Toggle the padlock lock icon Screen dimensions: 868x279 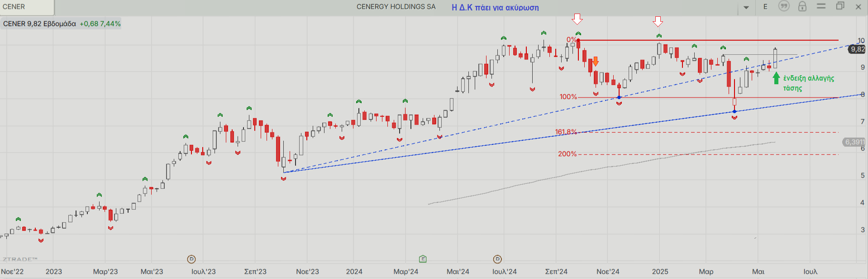pyautogui.click(x=802, y=6)
